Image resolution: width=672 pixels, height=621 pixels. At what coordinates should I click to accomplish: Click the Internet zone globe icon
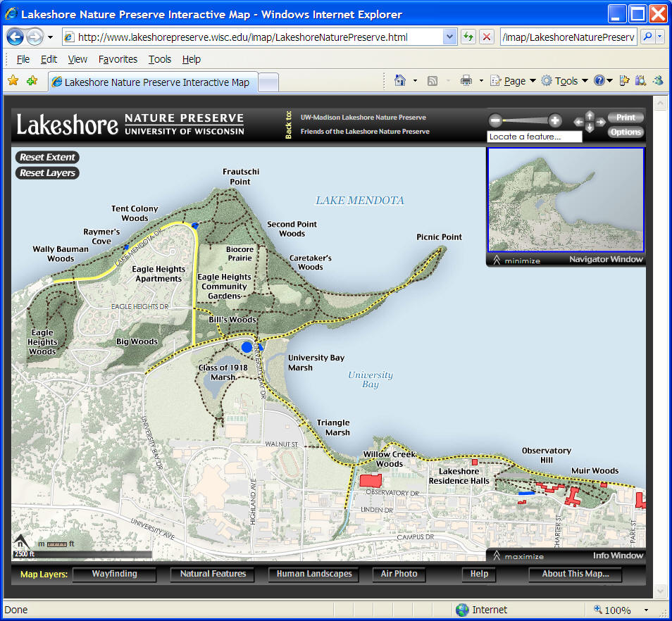click(x=462, y=610)
